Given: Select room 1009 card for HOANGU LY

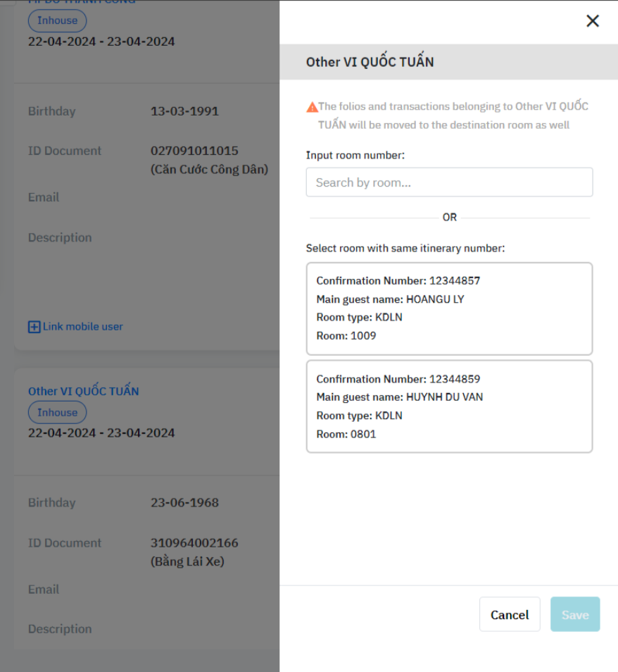Looking at the screenshot, I should (x=449, y=309).
